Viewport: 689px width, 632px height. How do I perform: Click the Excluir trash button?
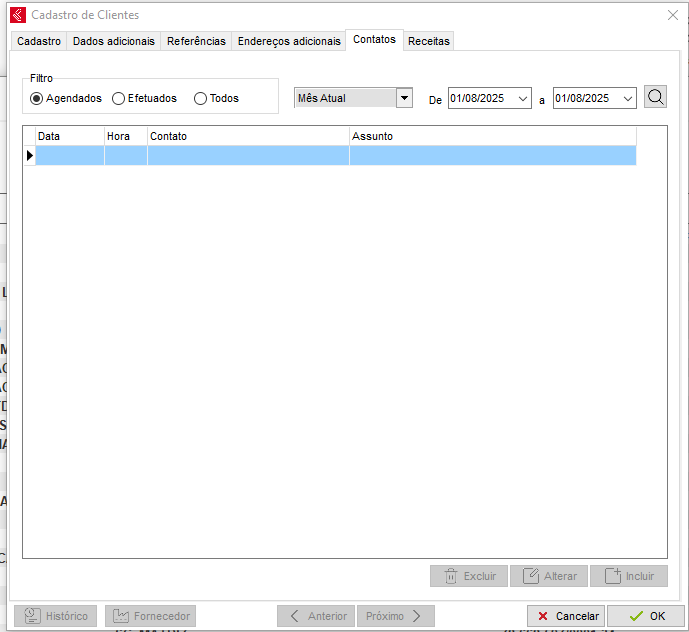468,576
